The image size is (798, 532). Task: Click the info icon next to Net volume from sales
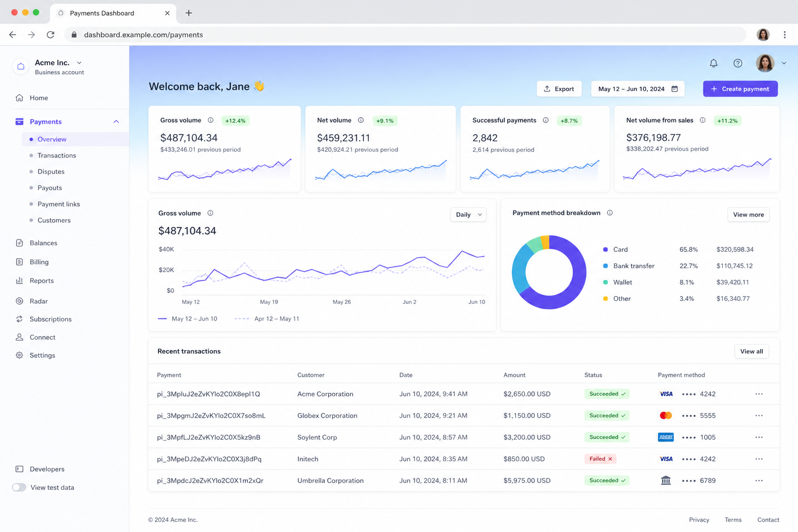tap(702, 120)
